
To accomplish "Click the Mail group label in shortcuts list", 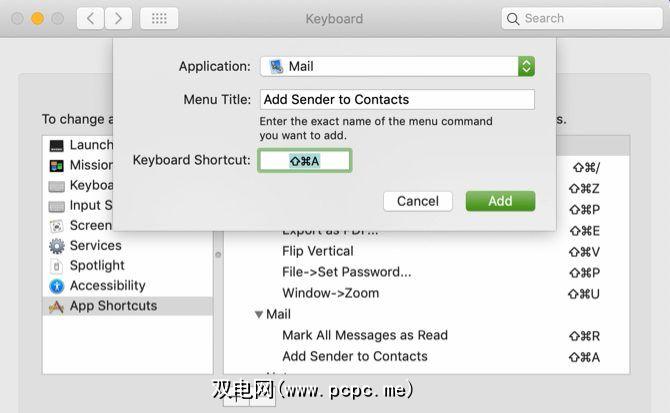I will (278, 314).
